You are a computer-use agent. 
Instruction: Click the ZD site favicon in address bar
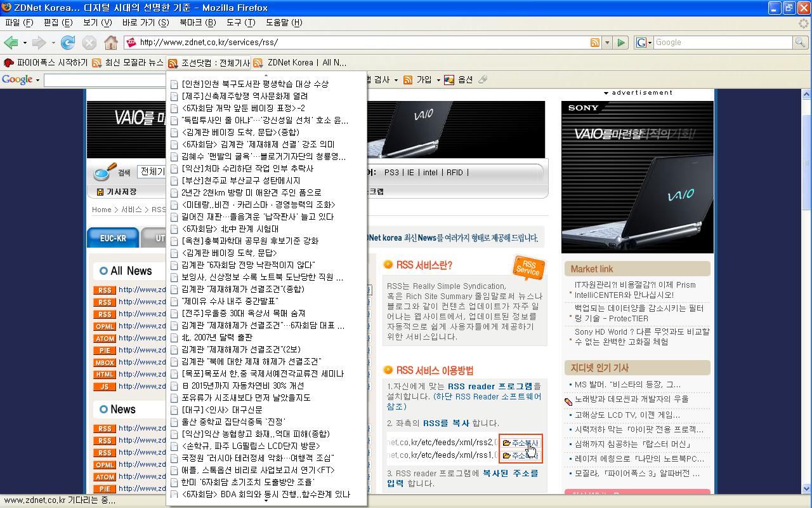click(x=131, y=43)
